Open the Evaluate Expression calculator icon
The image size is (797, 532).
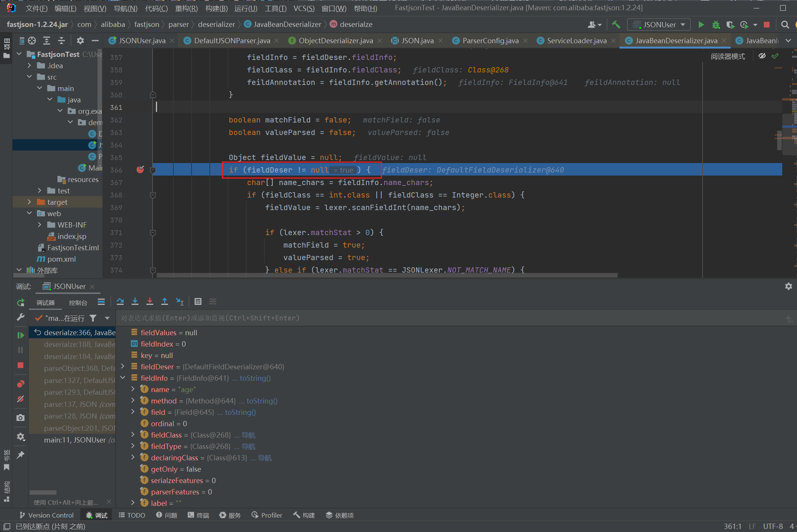point(198,301)
